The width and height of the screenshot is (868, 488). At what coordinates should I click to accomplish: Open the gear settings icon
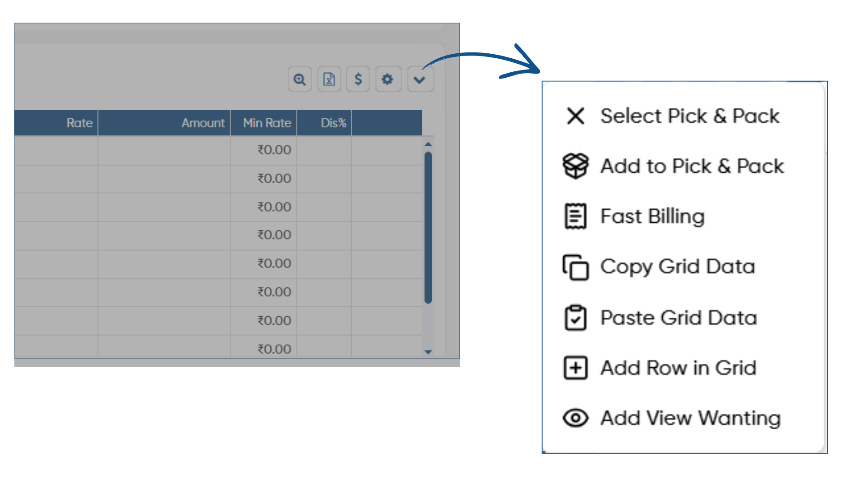click(x=387, y=80)
